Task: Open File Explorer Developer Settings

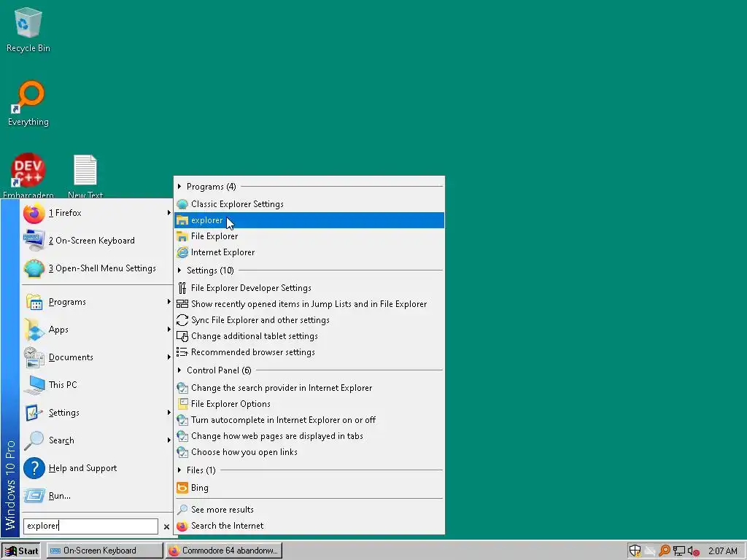Action: [x=309, y=287]
